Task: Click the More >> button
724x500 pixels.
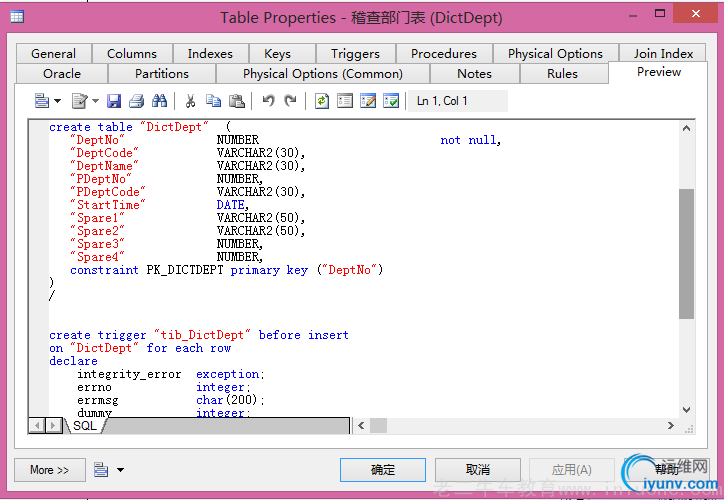Action: coord(50,470)
